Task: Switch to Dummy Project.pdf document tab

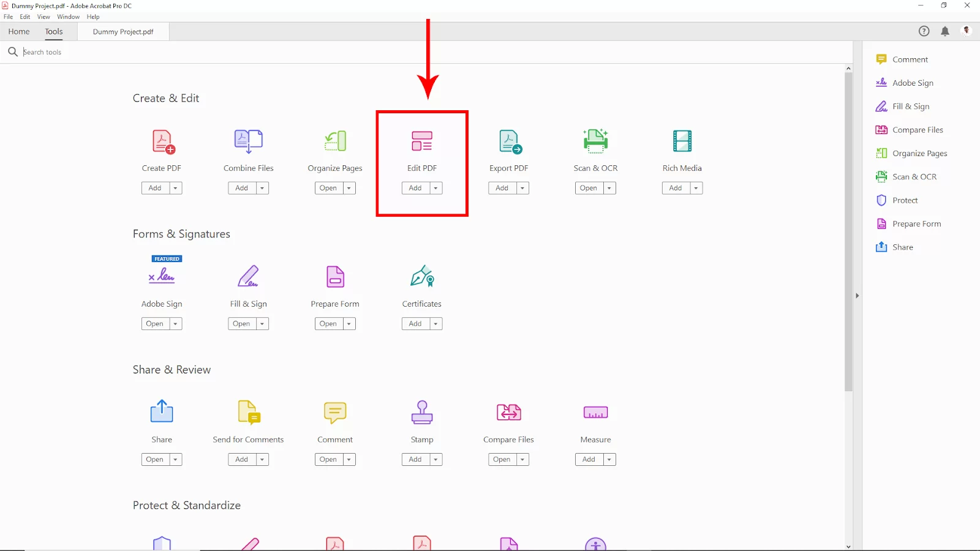Action: coord(123,32)
